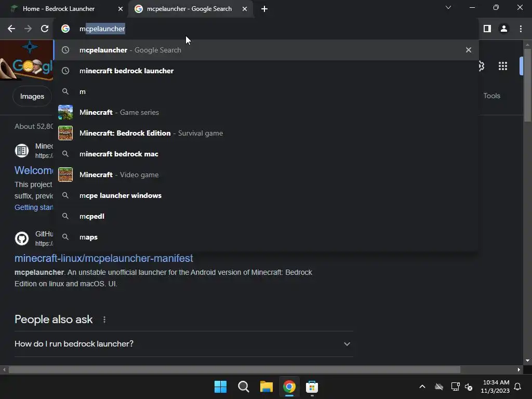Viewport: 532px width, 399px height.
Task: Select the maps suggestion
Action: tap(265, 237)
